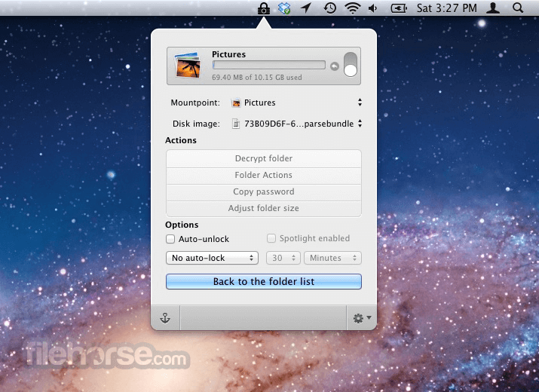Open the Dropbox menu bar icon
This screenshot has width=539, height=392.
click(x=284, y=8)
